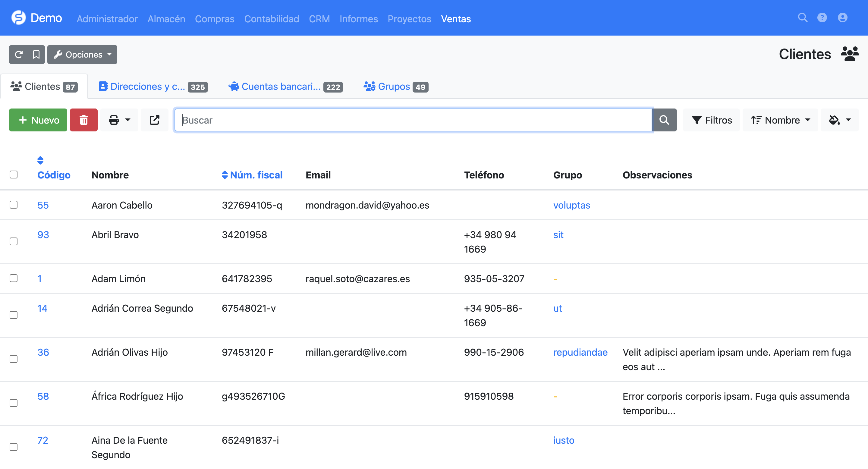Click the address book icon on Direcciones tab
Viewport: 868px width, 469px height.
pos(103,87)
